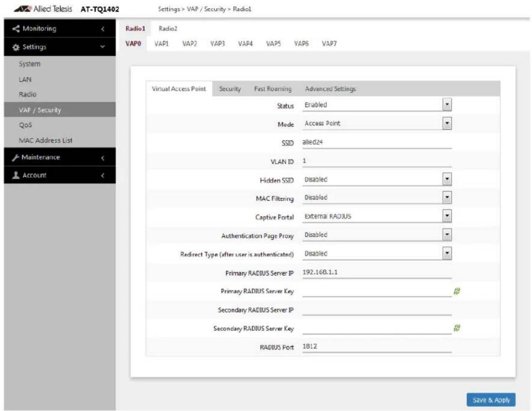
Task: Select the VAP2 tab
Action: (x=189, y=43)
